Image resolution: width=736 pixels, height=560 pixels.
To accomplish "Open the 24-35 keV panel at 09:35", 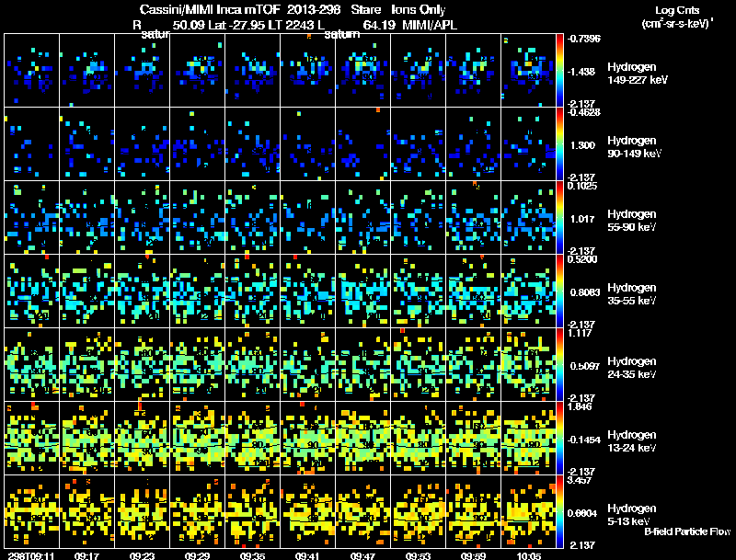I will (x=252, y=365).
